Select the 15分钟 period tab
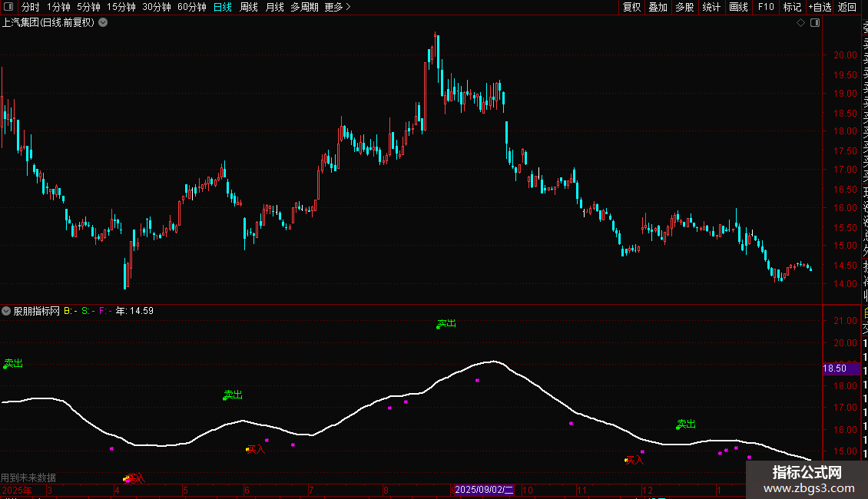 pyautogui.click(x=121, y=7)
